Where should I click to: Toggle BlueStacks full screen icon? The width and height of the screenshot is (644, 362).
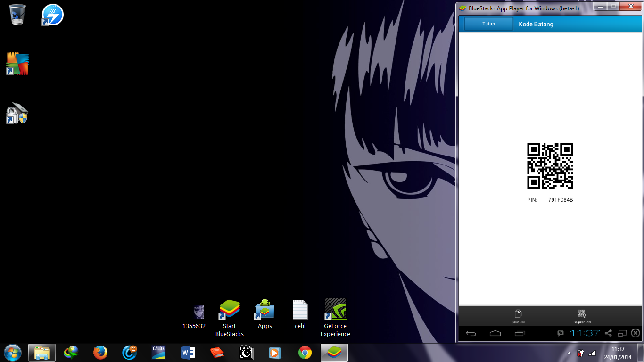622,333
